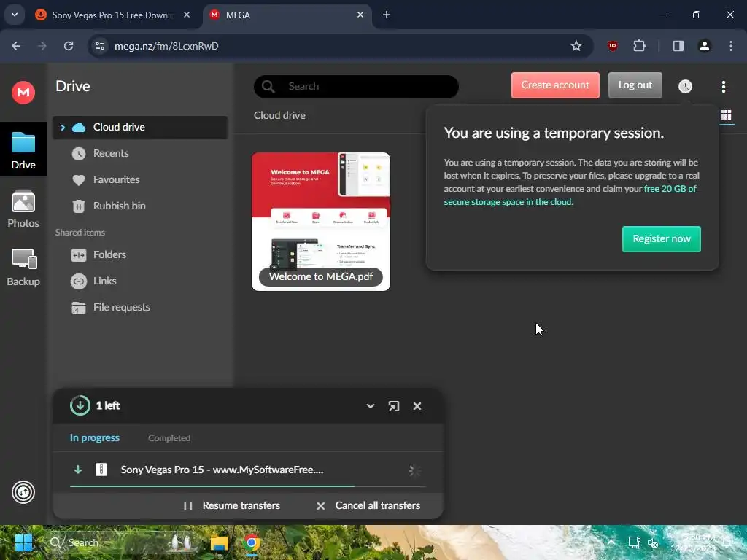Open the Backup section
This screenshot has height=560, width=747.
[23, 267]
